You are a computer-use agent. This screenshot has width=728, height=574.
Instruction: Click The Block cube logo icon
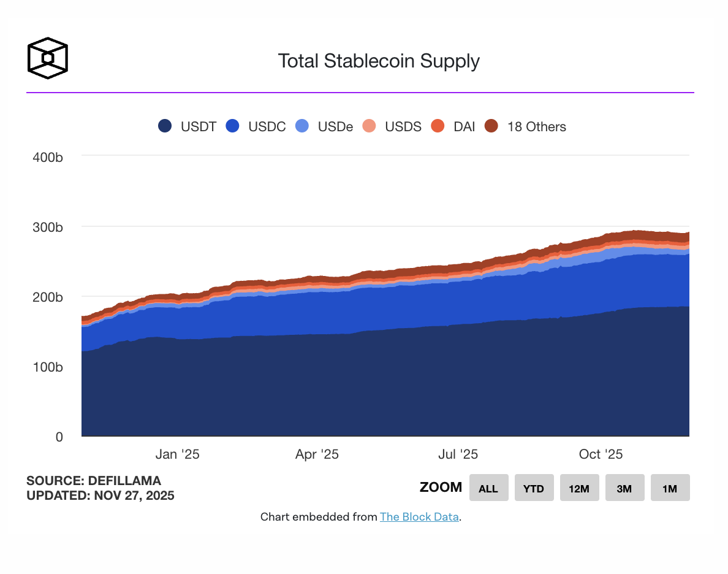pyautogui.click(x=47, y=58)
